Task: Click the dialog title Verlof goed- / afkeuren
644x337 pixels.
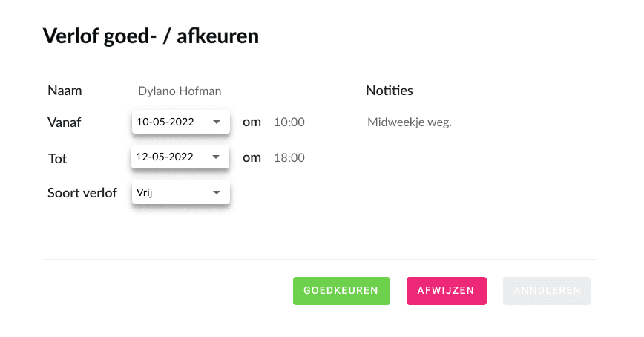Action: (151, 36)
